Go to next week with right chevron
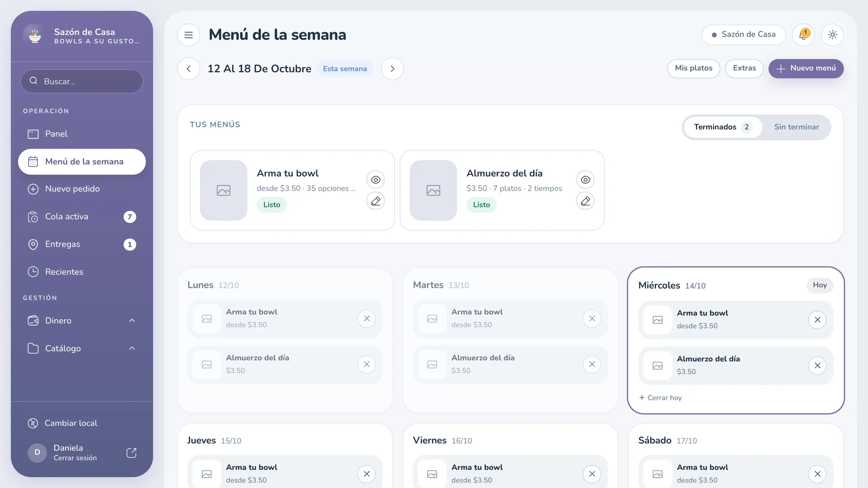This screenshot has width=868, height=488. point(392,69)
